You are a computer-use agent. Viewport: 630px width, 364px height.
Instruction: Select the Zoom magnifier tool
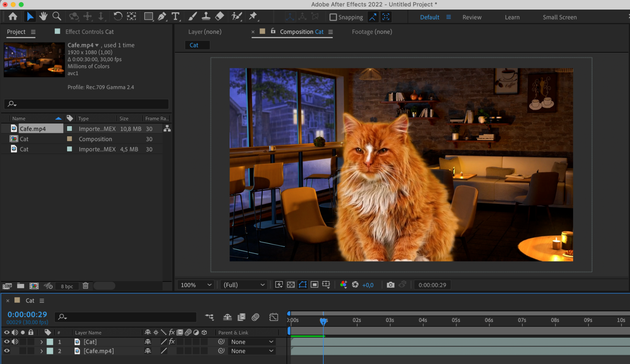tap(57, 16)
